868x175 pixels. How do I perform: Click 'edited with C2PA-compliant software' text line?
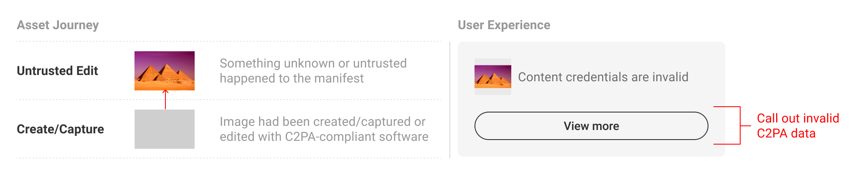tap(324, 137)
